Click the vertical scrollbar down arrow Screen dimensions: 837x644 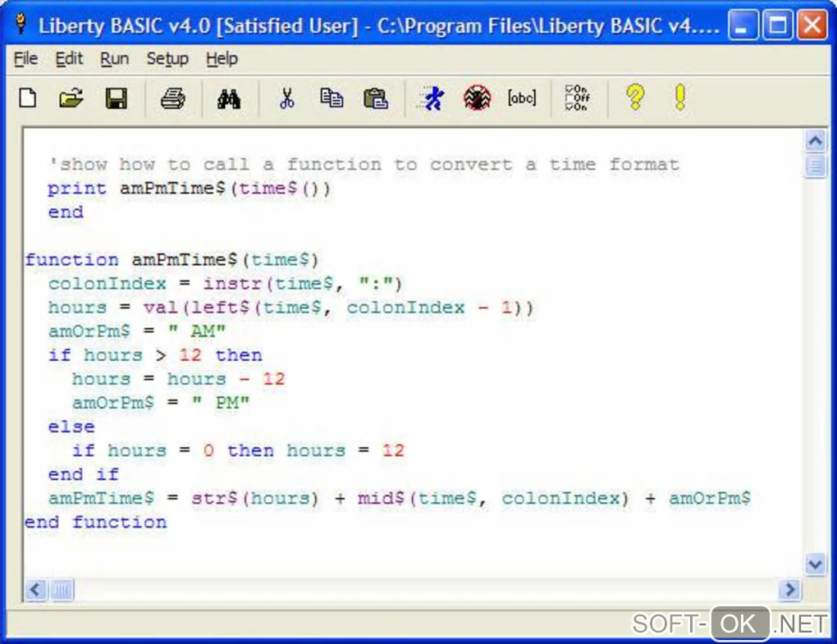(x=815, y=564)
